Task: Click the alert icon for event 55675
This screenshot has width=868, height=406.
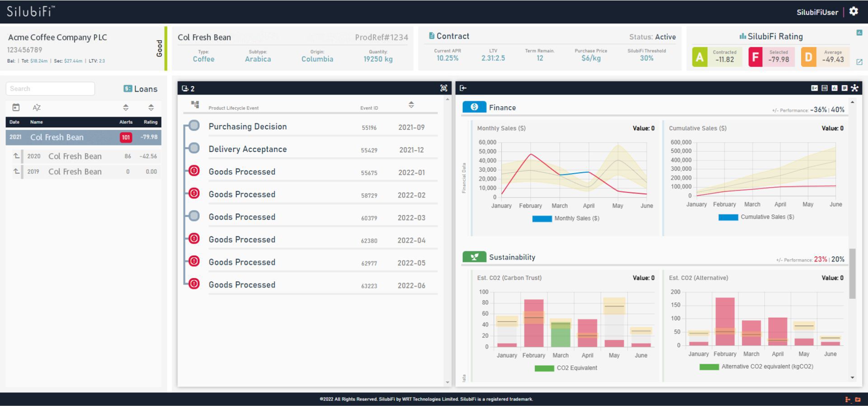Action: click(194, 171)
